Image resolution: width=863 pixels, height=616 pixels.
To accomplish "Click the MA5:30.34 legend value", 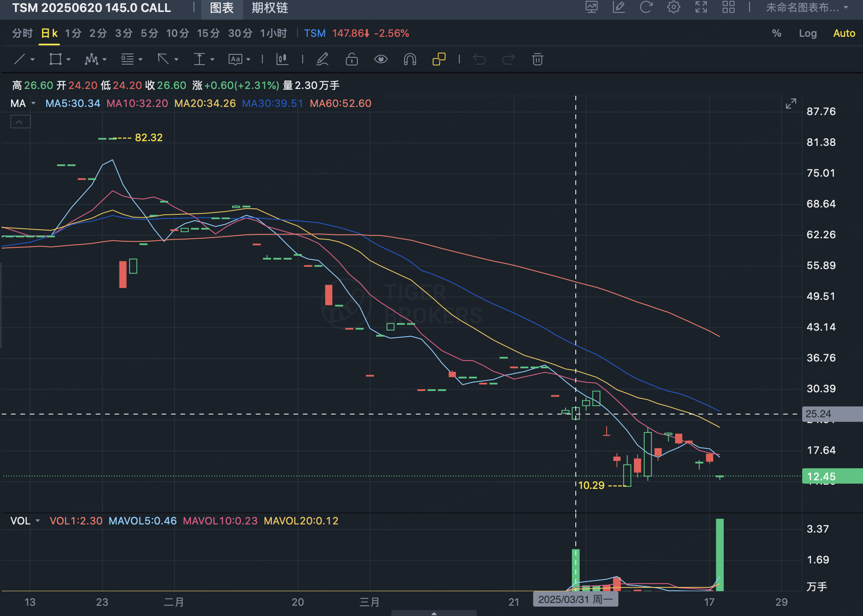I will click(73, 104).
